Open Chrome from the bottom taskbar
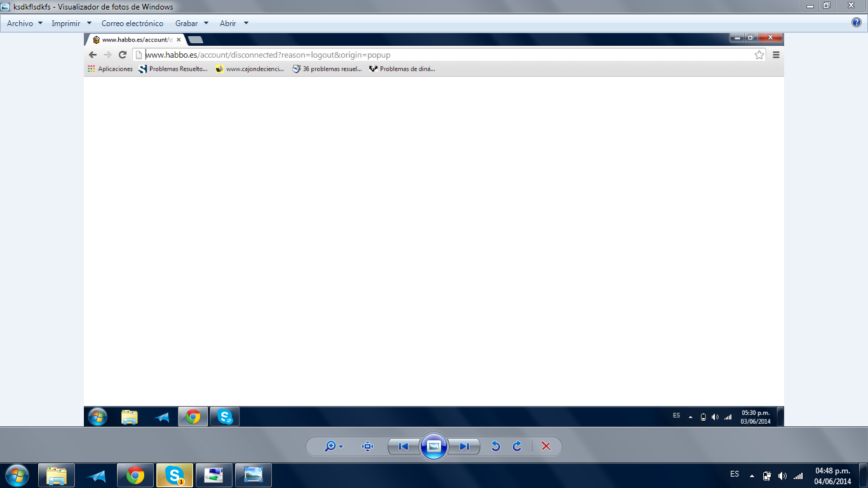The width and height of the screenshot is (868, 488). tap(135, 475)
